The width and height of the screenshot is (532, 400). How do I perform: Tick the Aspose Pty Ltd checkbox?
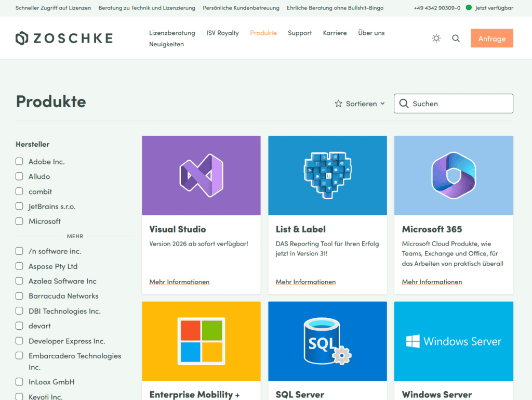(x=19, y=266)
